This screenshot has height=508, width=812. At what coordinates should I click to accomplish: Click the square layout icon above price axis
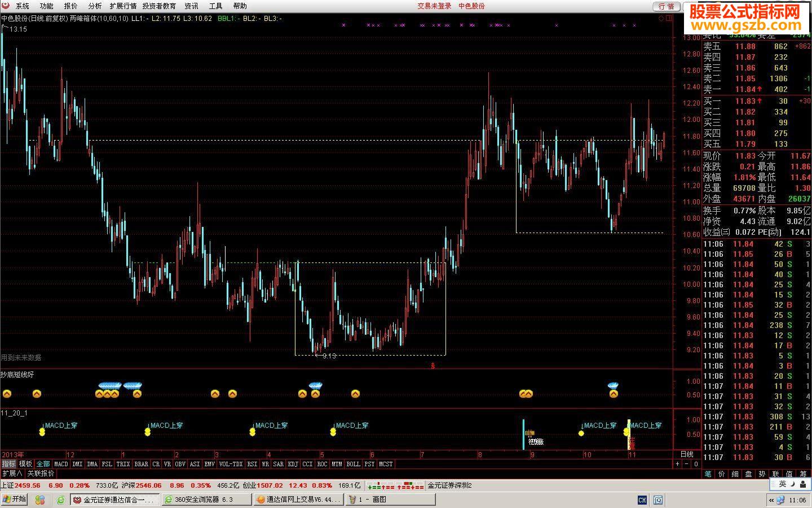(669, 18)
